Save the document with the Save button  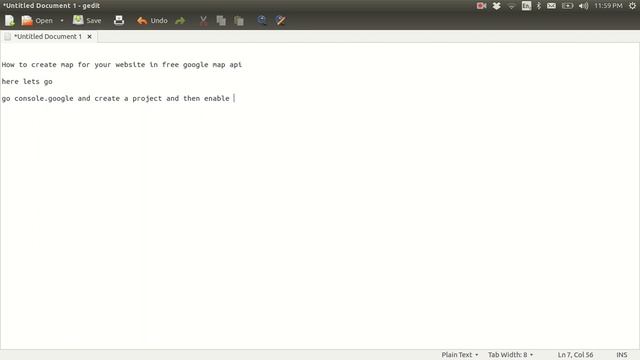pos(87,20)
